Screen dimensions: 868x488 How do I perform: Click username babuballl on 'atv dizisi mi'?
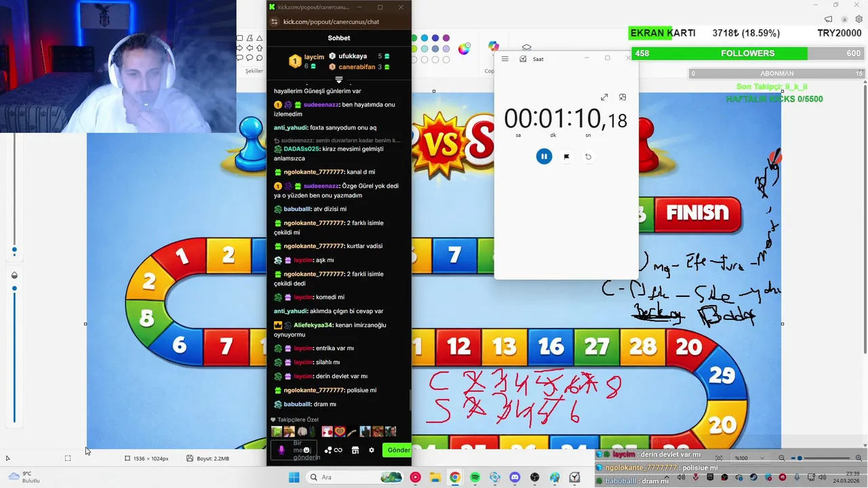[x=298, y=209]
